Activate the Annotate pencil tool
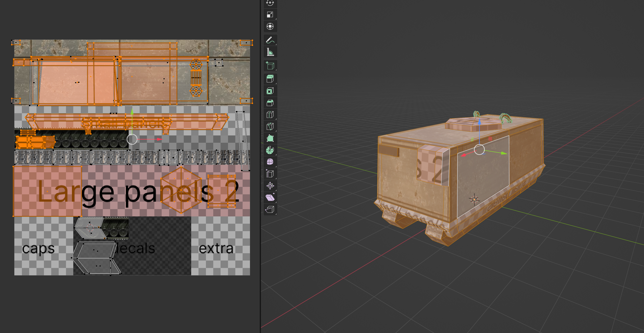The image size is (644, 333). coord(270,40)
